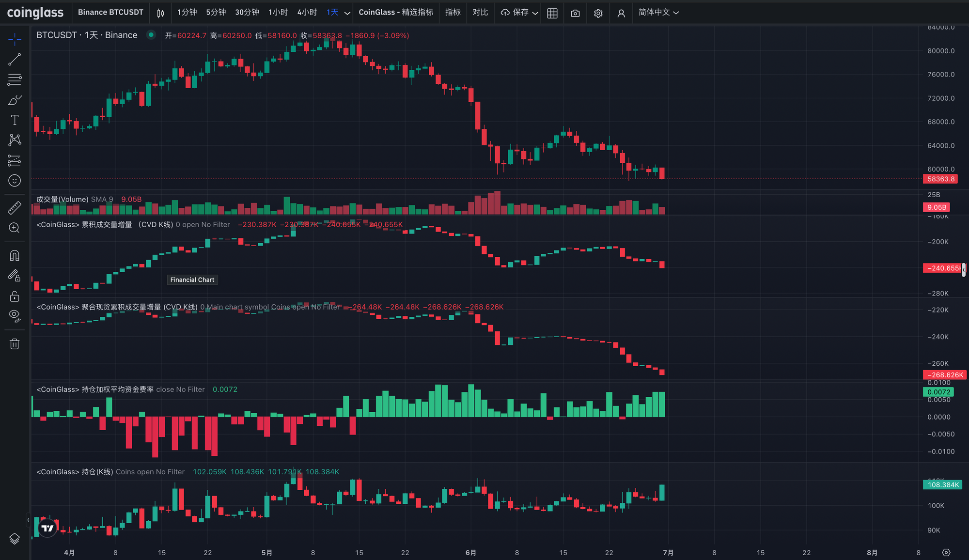Switch to the 5分钟 interval
The height and width of the screenshot is (560, 969).
216,13
